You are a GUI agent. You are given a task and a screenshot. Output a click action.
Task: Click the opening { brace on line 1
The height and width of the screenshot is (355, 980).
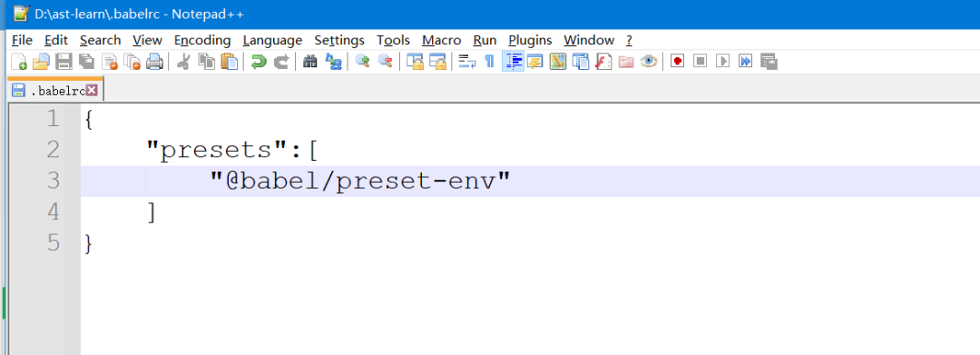coord(89,119)
